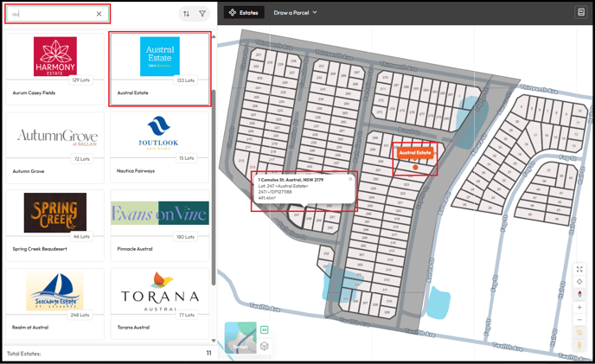
Task: Toggle the 2D map view button
Action: [x=265, y=329]
